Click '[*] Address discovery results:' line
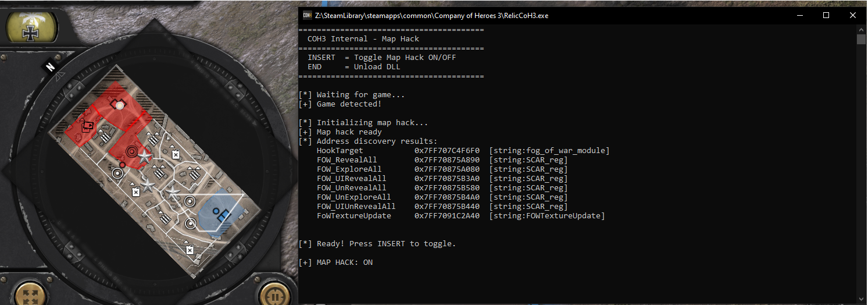The height and width of the screenshot is (305, 868). click(x=368, y=141)
